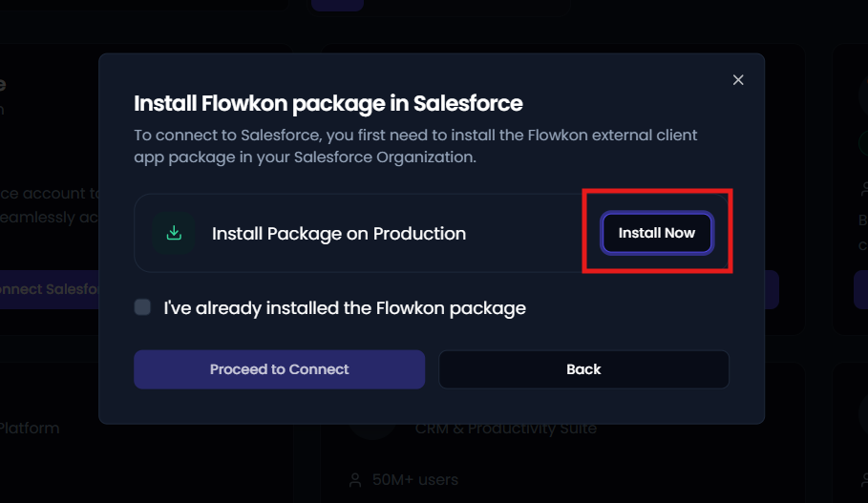This screenshot has width=868, height=503.
Task: Click the dimmed Connect Salesforce button behind dialog
Action: pos(50,289)
